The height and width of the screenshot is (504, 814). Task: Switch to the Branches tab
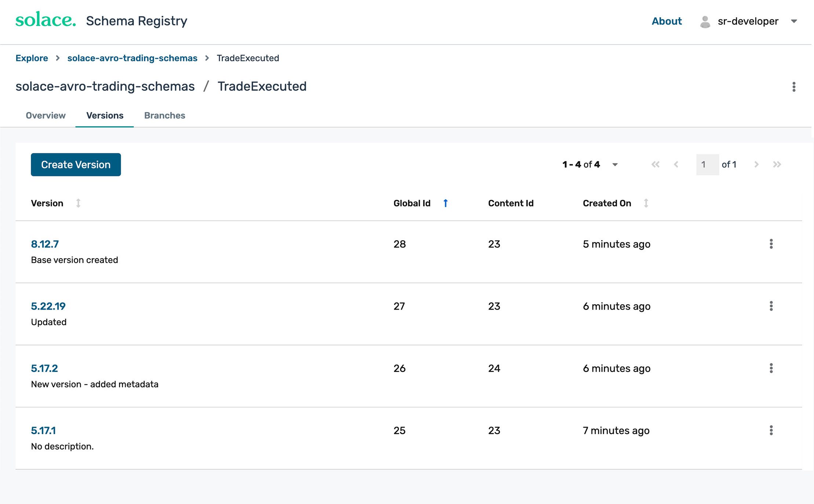[x=165, y=116]
